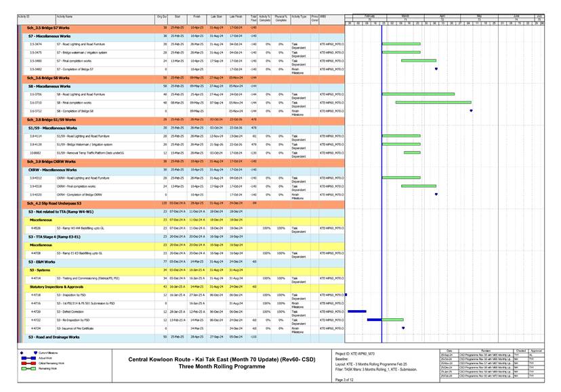561x392 pixels.
Task: Click the S7 bridge completion milestone diamond
Action: [436, 69]
